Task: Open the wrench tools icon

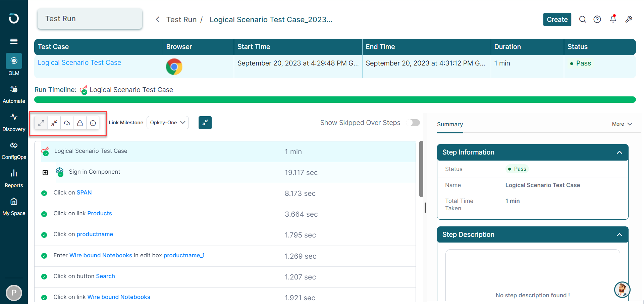Action: [629, 19]
